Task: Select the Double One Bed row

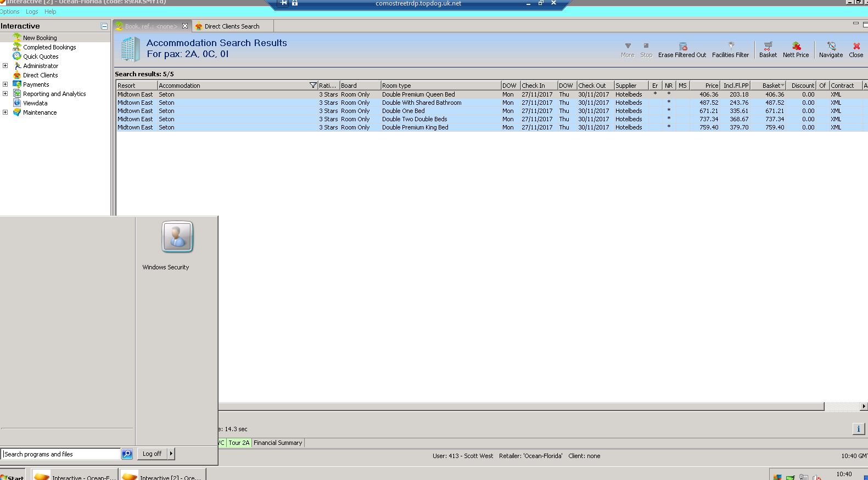Action: tap(491, 111)
